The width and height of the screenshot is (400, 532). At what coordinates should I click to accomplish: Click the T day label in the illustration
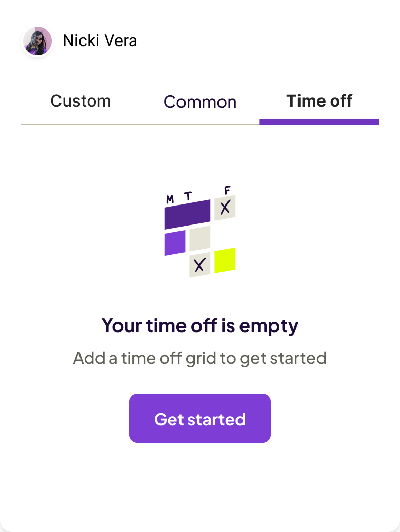point(189,194)
